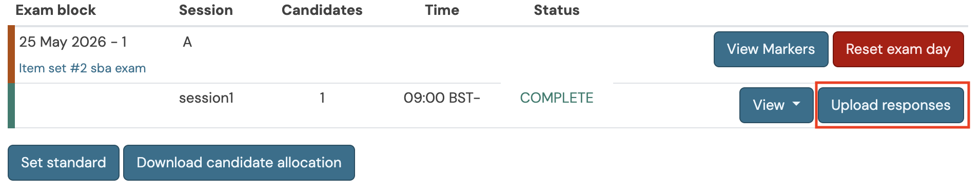Click the green session row color bar
This screenshot has height=193, width=980.
(11, 106)
